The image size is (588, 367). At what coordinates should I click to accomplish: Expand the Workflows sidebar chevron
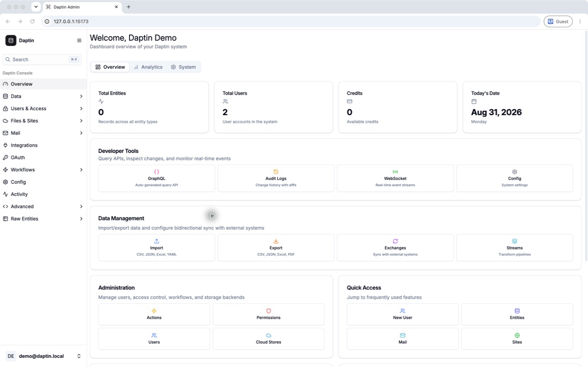click(x=81, y=170)
